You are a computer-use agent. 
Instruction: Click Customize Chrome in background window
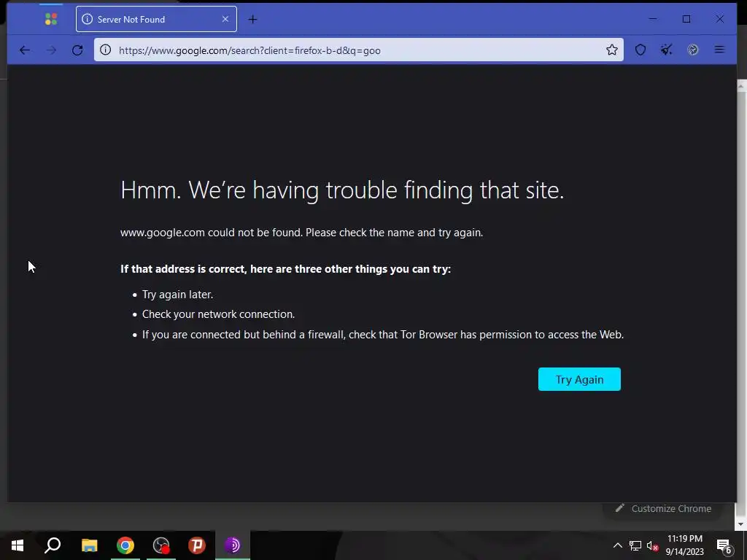click(663, 508)
